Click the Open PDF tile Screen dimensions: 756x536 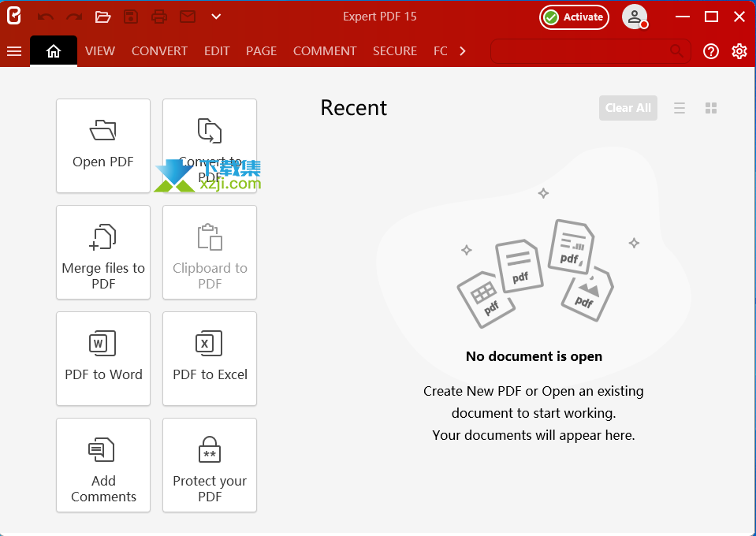tap(103, 146)
